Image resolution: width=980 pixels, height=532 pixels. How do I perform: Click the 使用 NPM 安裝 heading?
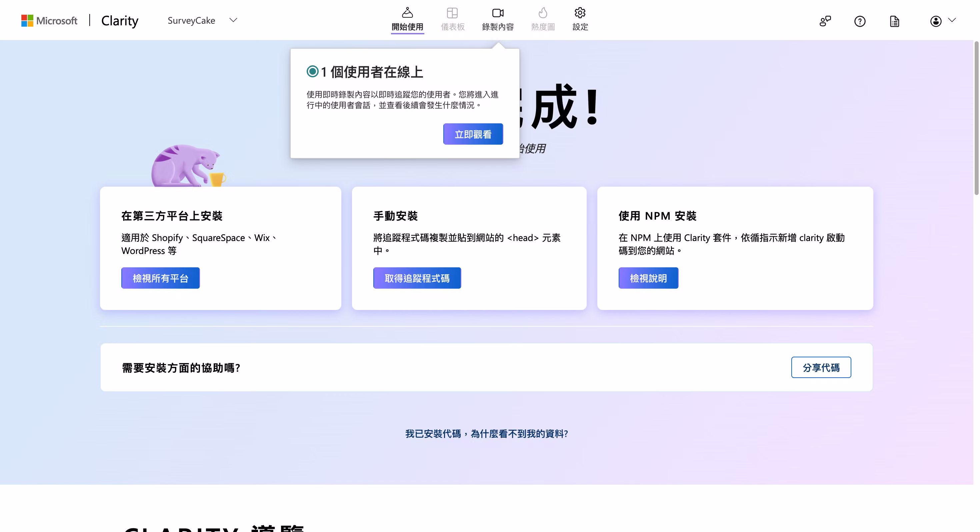[657, 216]
